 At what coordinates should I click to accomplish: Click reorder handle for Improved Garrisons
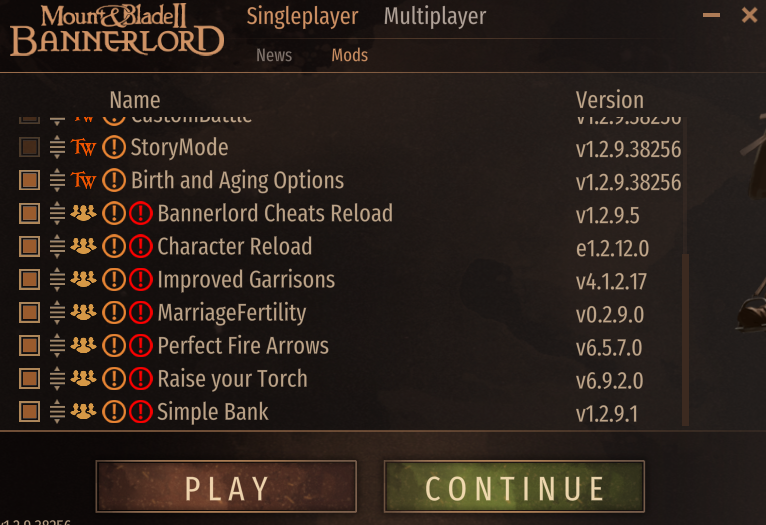coord(57,279)
